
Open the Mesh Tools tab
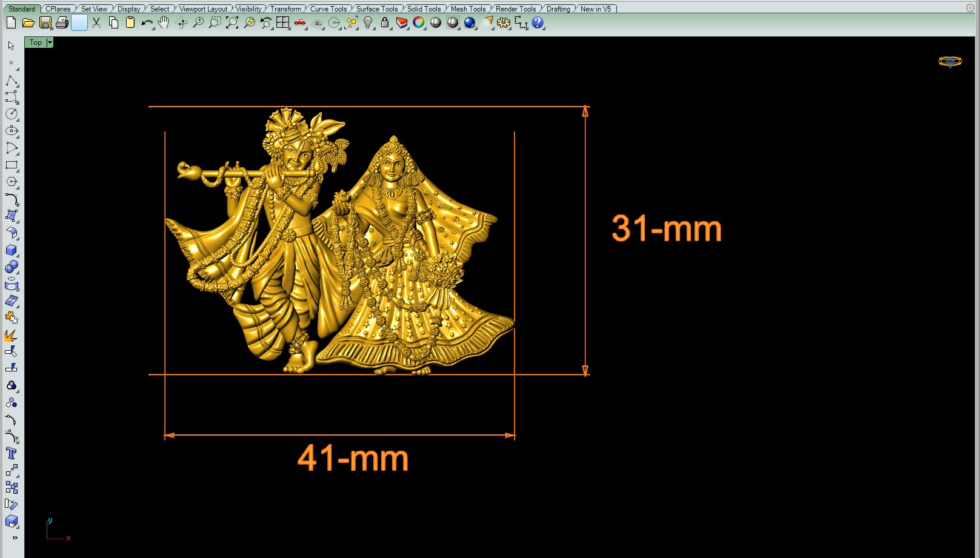468,9
